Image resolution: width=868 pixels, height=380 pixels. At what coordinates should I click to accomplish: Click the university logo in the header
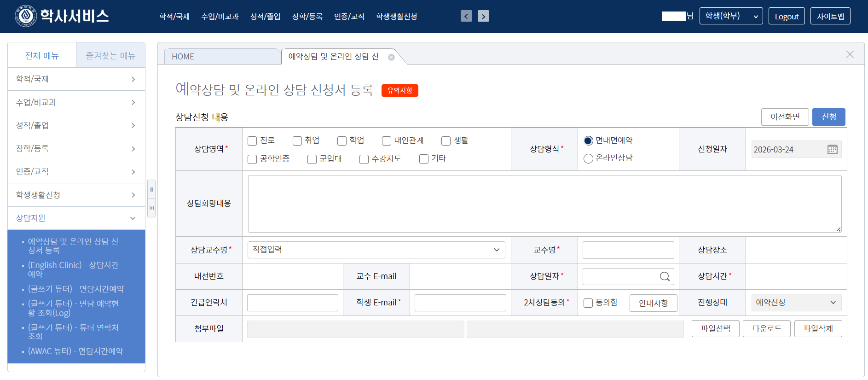click(x=26, y=16)
